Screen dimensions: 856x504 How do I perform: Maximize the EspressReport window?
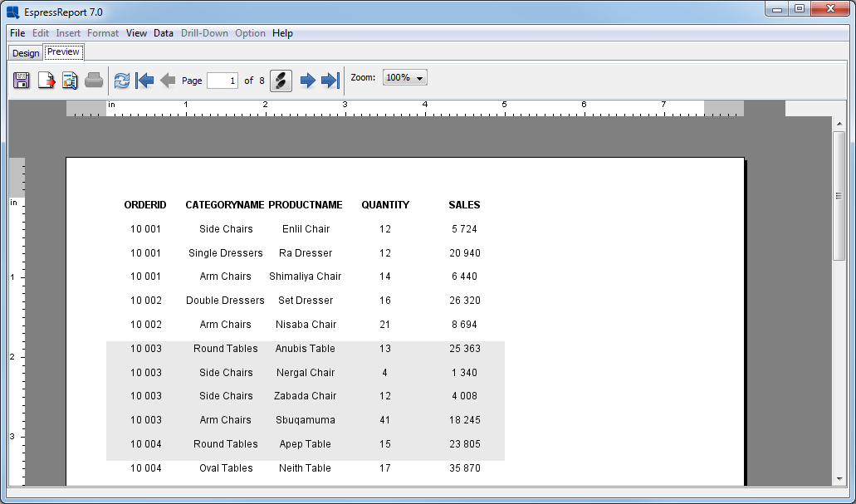[800, 9]
